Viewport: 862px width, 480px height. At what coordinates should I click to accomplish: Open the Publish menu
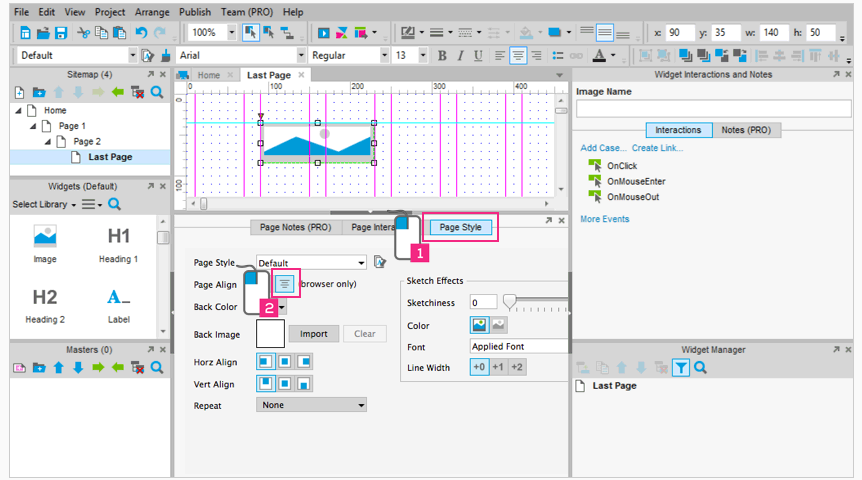tap(195, 12)
